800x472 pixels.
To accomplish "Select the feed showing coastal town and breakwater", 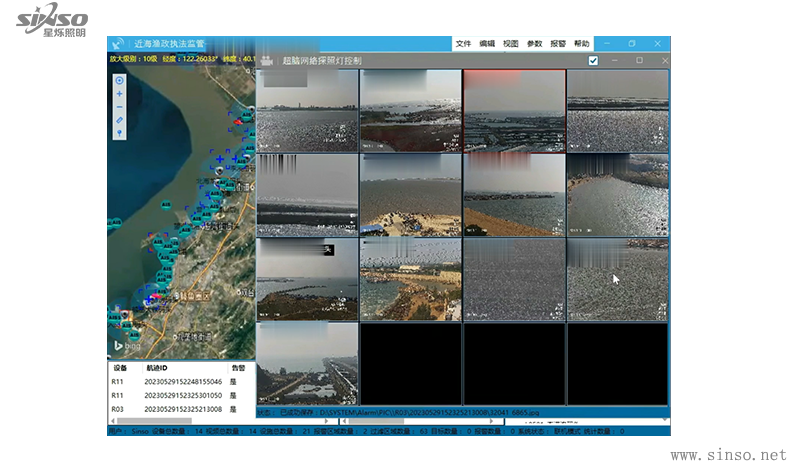I will pyautogui.click(x=411, y=279).
